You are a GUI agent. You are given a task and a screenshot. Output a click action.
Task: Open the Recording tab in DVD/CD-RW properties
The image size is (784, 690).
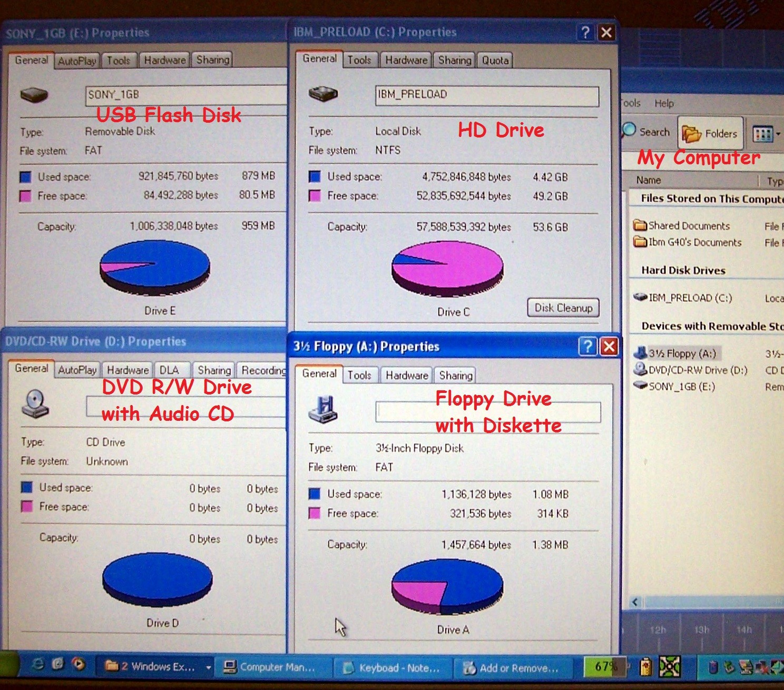click(x=262, y=370)
